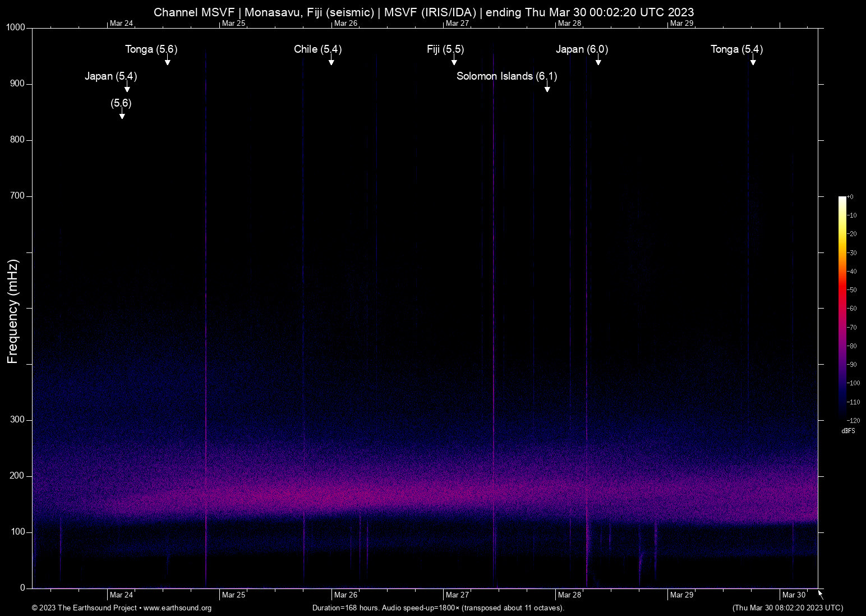Click the 700 frequency axis label

point(17,196)
